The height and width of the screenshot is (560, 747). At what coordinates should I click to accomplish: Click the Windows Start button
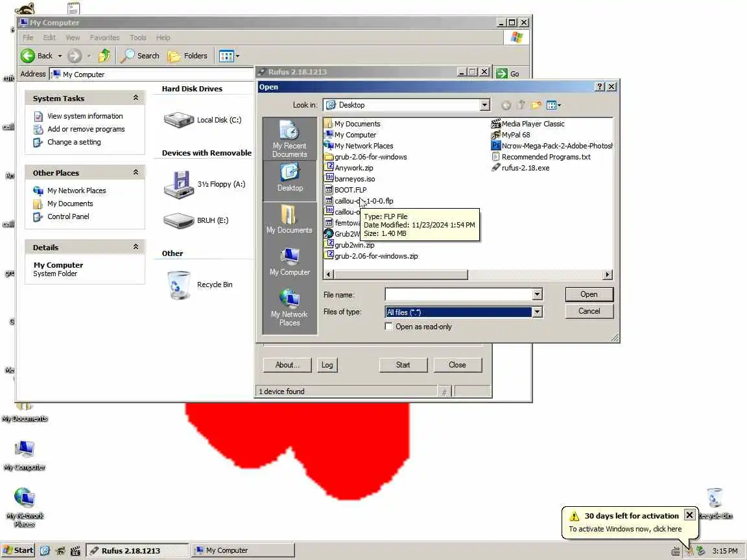click(18, 550)
